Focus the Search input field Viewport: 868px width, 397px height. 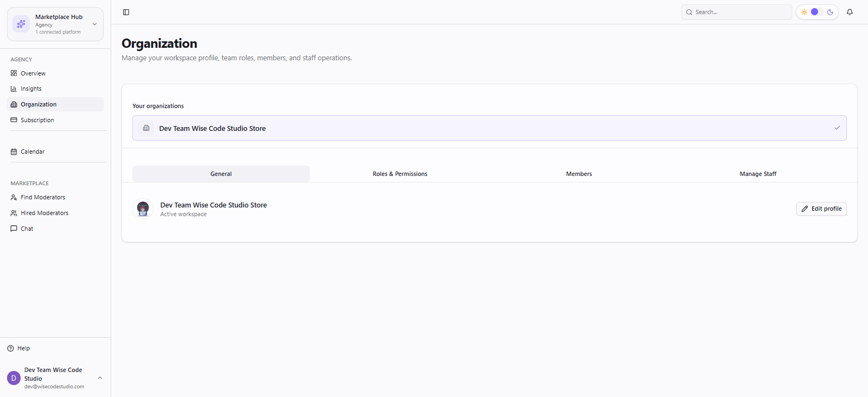(737, 12)
